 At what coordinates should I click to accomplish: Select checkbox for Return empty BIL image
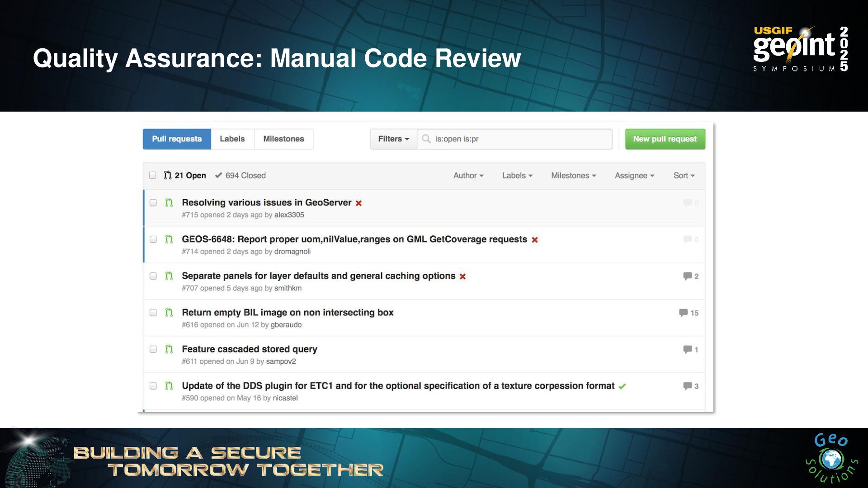pos(153,313)
